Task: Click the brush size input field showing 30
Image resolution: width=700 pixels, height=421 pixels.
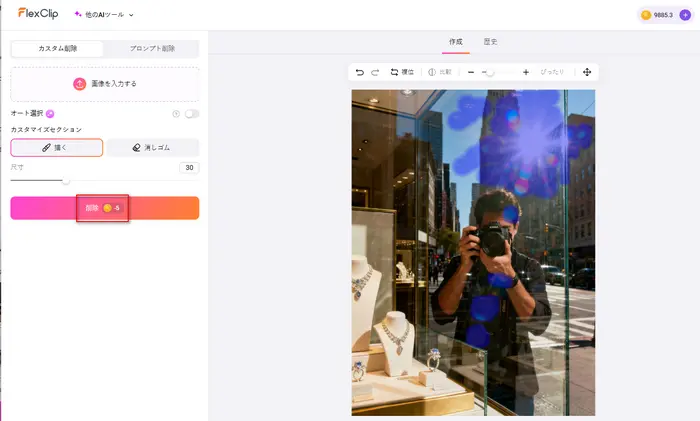Action: pos(189,168)
